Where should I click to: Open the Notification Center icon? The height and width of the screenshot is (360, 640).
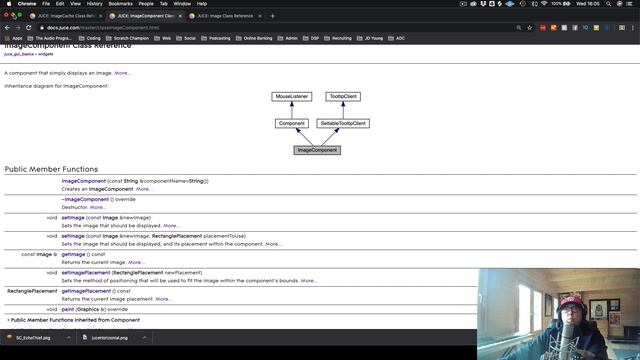(x=630, y=4)
